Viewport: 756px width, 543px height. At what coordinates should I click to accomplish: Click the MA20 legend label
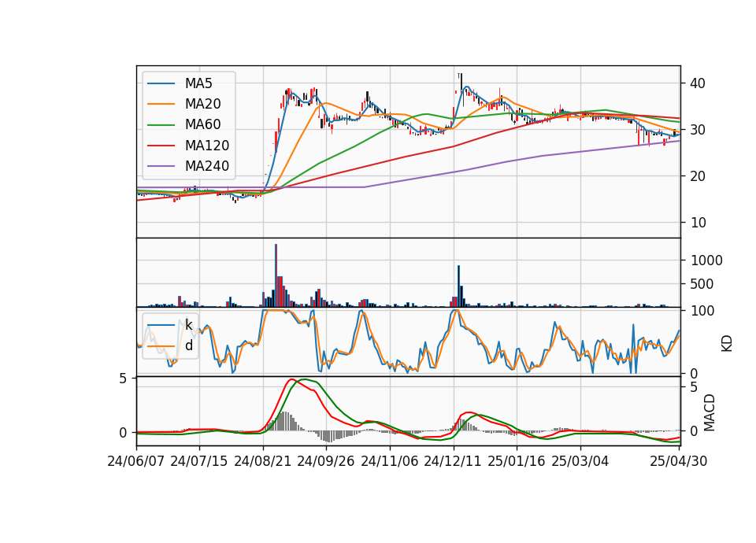click(203, 104)
